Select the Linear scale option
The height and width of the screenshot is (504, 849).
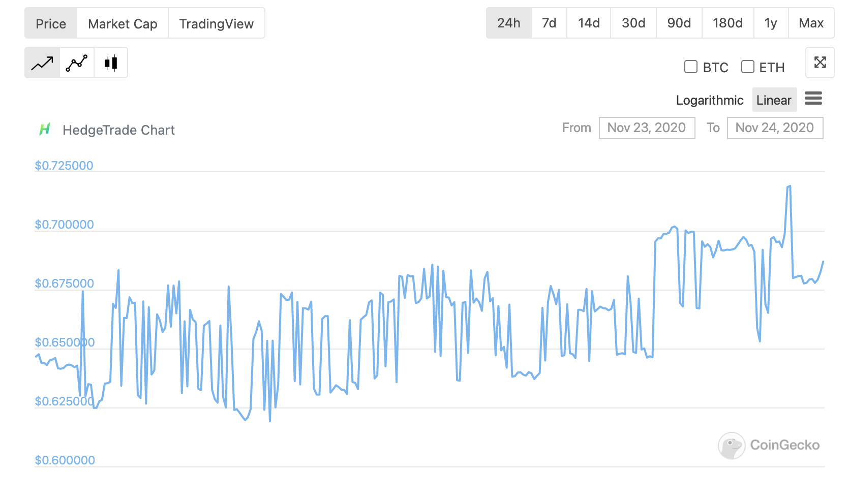pyautogui.click(x=774, y=100)
